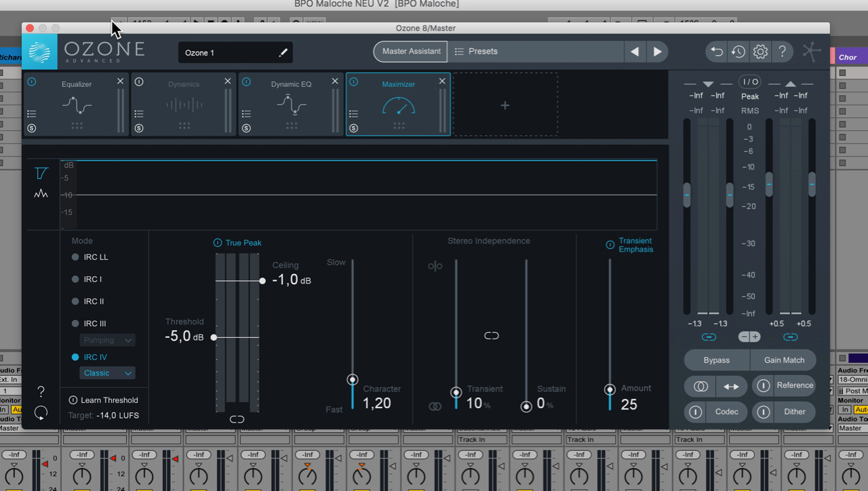
Task: Open the Pumping style dropdown
Action: (x=107, y=340)
